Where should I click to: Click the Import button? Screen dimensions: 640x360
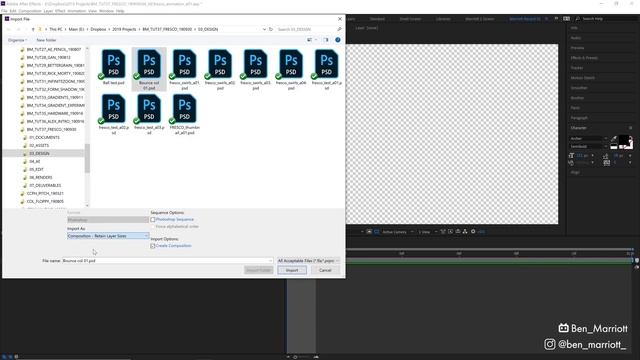(292, 270)
